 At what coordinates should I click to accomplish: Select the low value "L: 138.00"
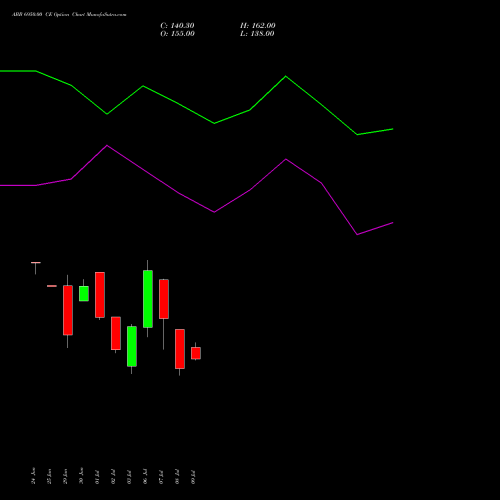[257, 34]
